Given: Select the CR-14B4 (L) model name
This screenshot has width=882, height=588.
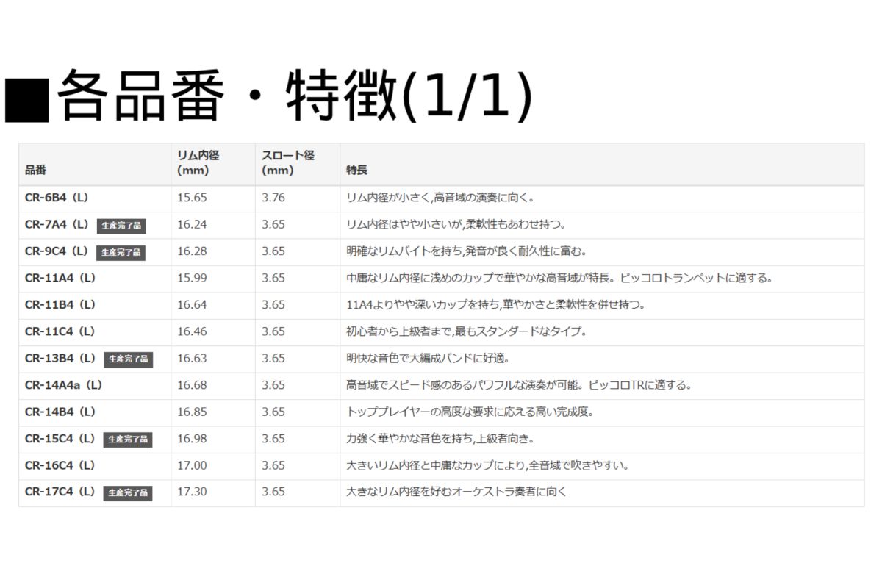Looking at the screenshot, I should (60, 412).
